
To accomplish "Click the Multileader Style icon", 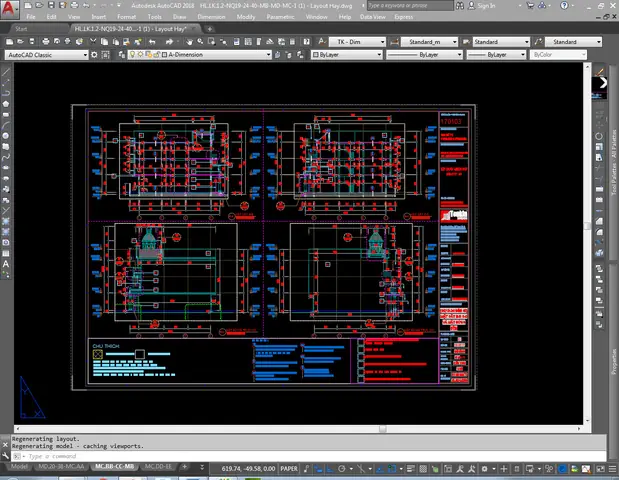I will pyautogui.click(x=538, y=41).
